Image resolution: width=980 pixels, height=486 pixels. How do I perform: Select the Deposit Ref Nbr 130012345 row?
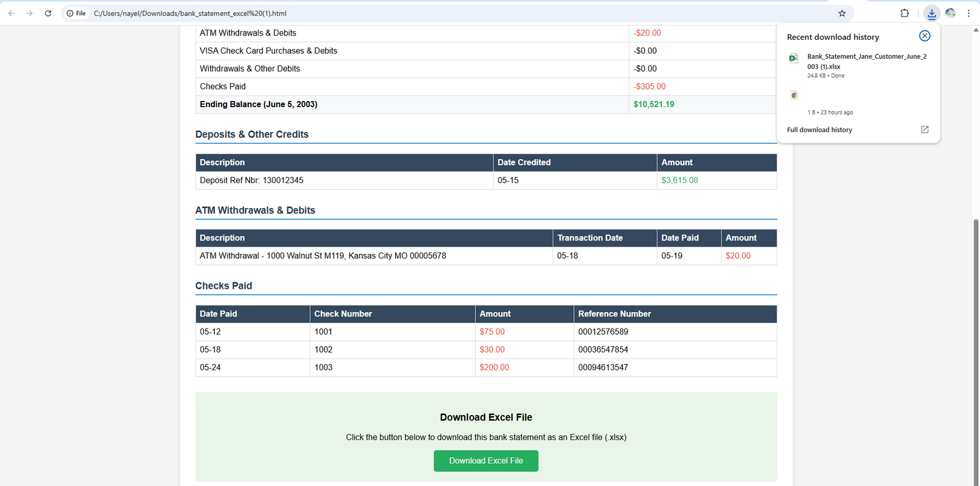[251, 181]
